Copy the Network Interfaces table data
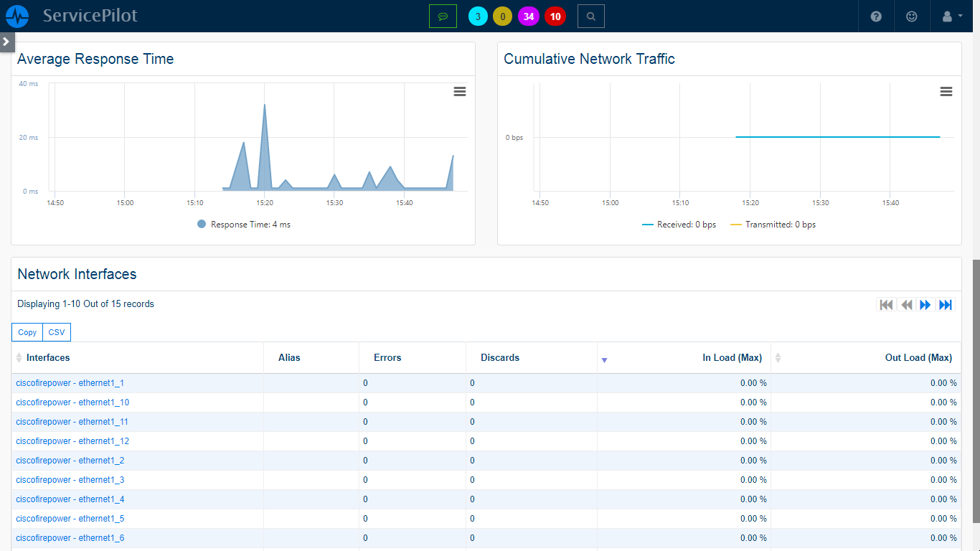 (27, 332)
